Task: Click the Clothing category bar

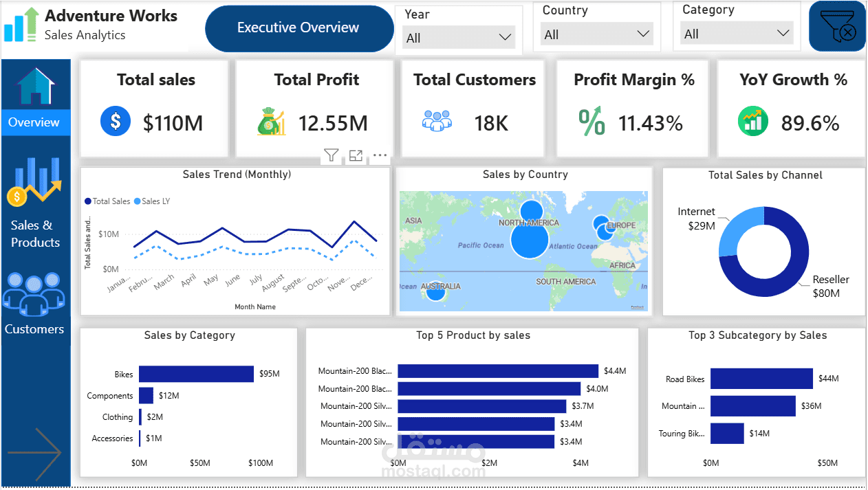Action: point(140,417)
